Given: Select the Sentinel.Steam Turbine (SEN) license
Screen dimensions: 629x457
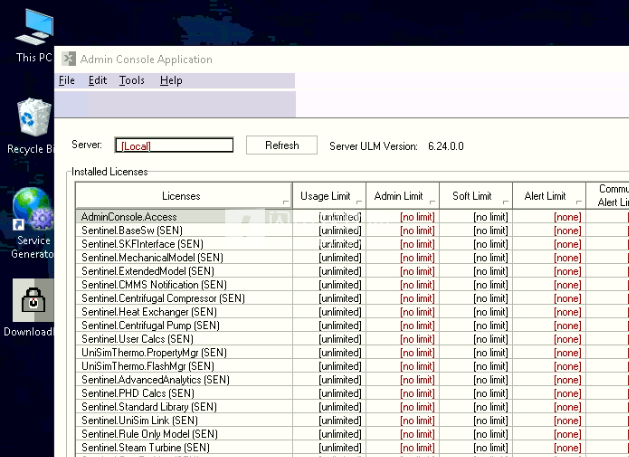Looking at the screenshot, I should [x=184, y=447].
